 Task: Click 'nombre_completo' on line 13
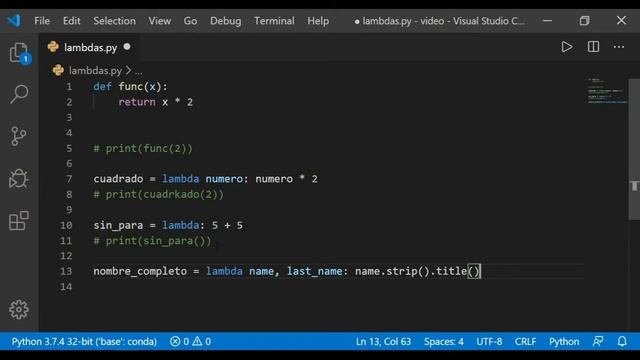(x=140, y=271)
